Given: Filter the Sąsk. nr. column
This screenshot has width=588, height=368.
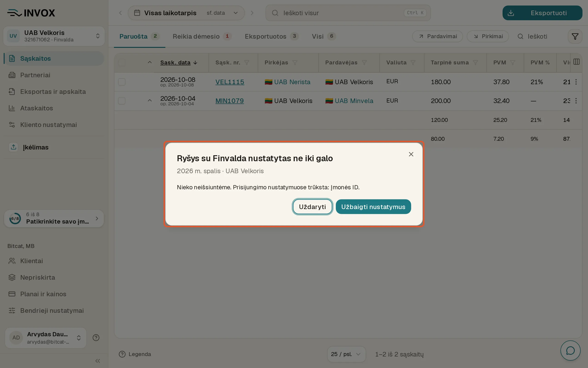Looking at the screenshot, I should click(x=247, y=63).
